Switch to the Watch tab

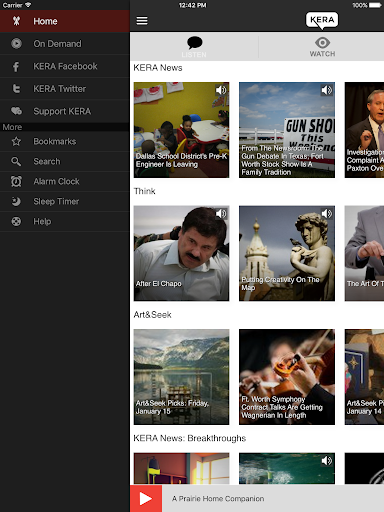coord(322,47)
